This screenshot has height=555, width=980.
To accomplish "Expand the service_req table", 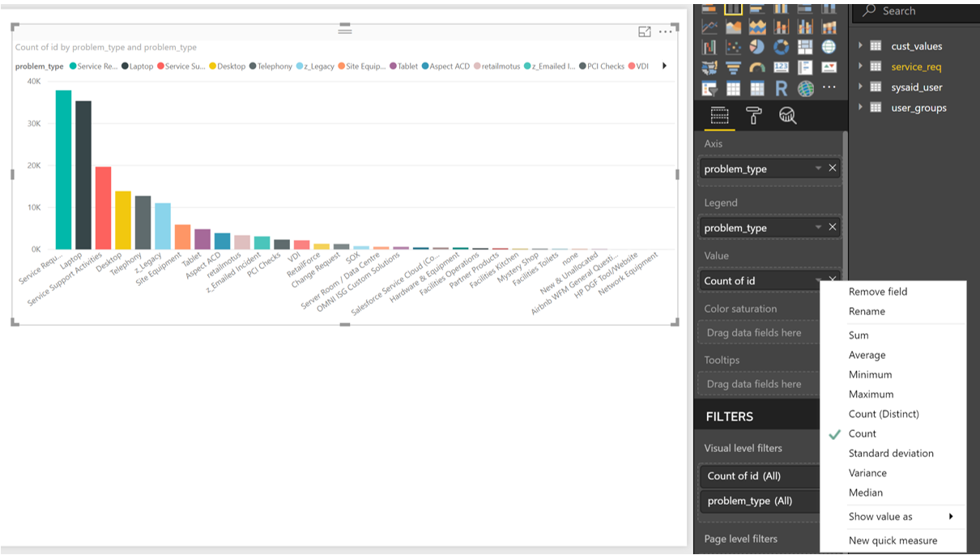I will (861, 66).
